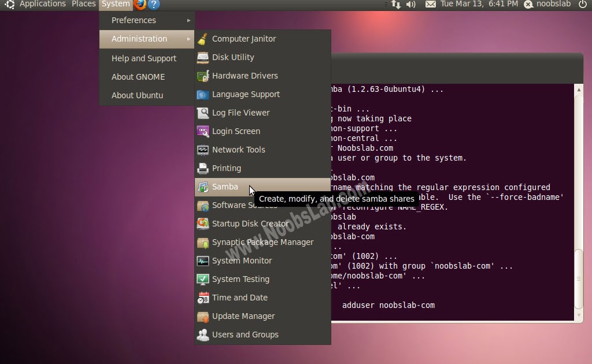Click the date and time clock
This screenshot has height=364, width=592.
tap(479, 4)
